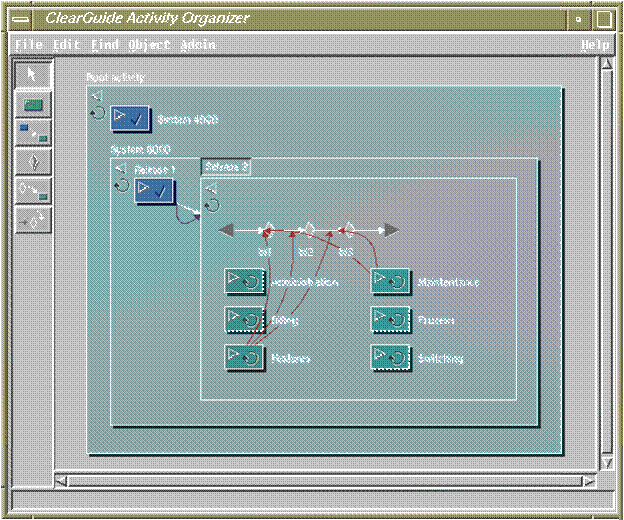Image resolution: width=624 pixels, height=520 pixels.
Task: Click the System 8000 label
Action: [x=140, y=150]
